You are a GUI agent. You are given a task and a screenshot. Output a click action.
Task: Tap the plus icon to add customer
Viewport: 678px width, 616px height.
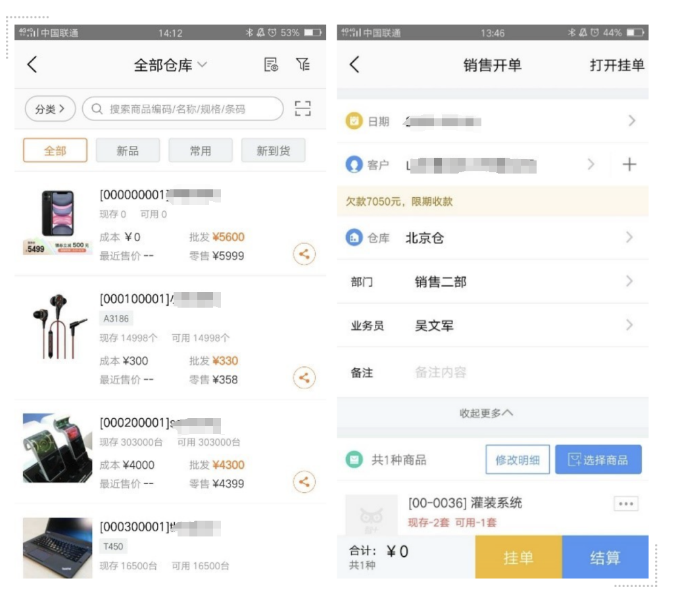(x=629, y=164)
